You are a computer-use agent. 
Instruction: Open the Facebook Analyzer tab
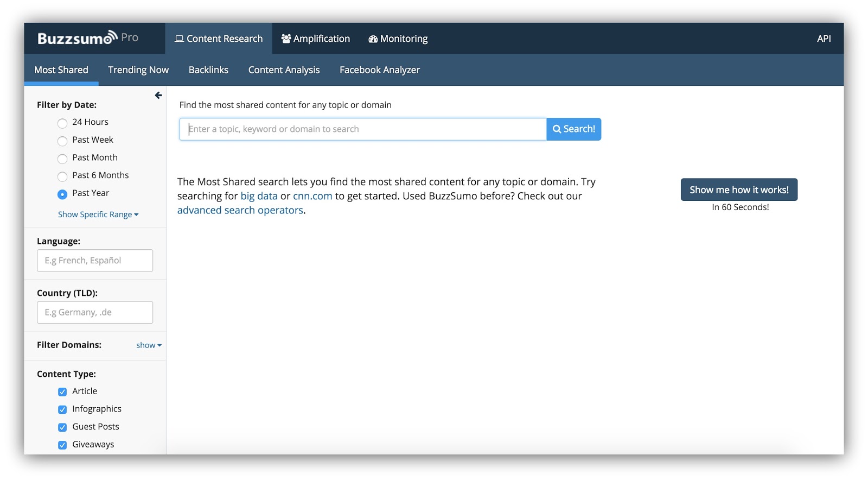point(380,70)
